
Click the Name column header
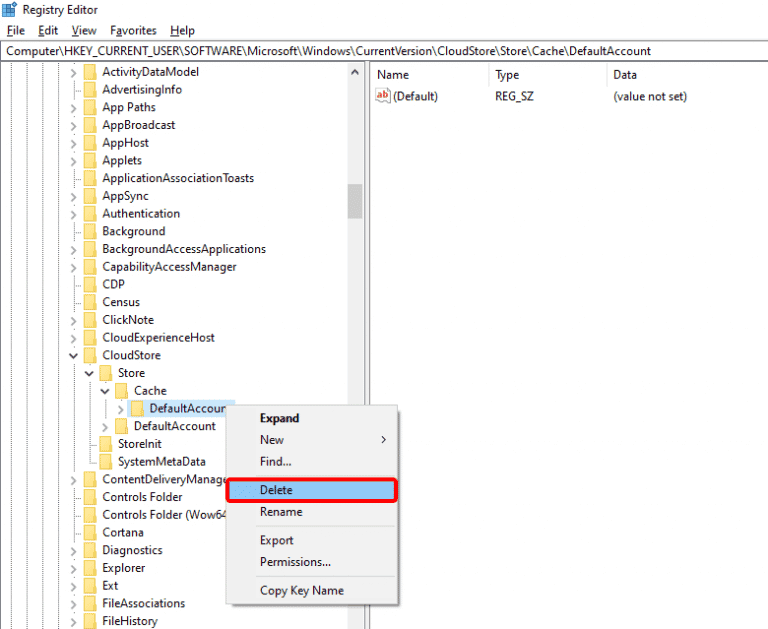(x=430, y=74)
